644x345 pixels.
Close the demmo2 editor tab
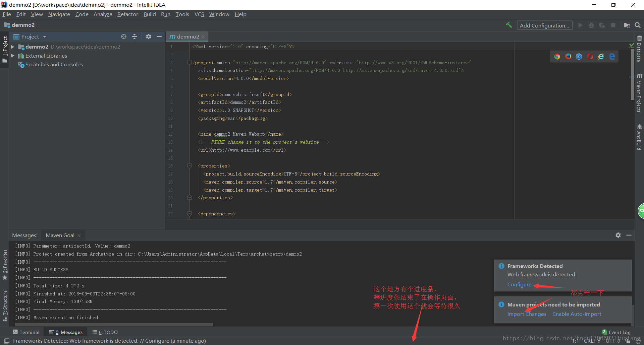pyautogui.click(x=203, y=37)
